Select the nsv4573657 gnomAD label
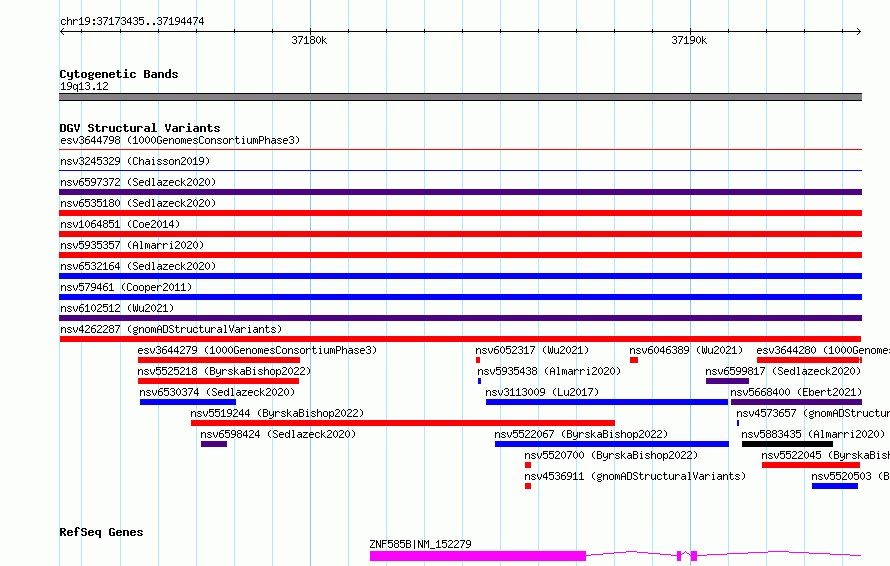The width and height of the screenshot is (890, 566). pos(813,413)
